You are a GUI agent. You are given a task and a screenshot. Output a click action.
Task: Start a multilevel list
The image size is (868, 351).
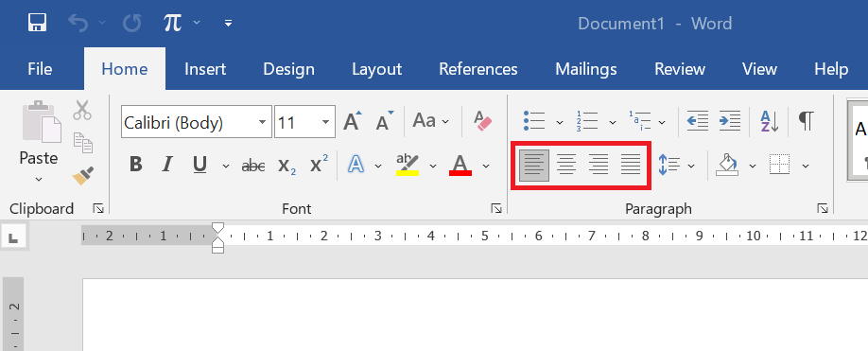640,120
